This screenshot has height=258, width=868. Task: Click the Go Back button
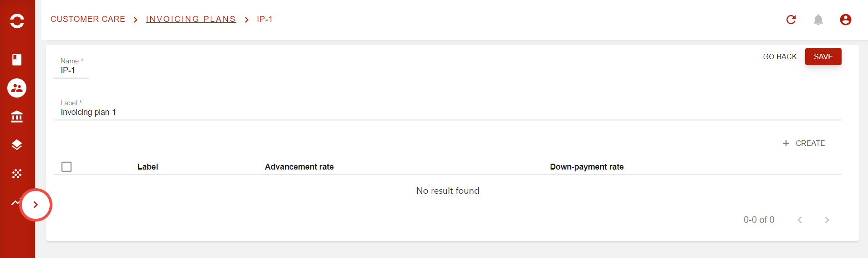780,57
